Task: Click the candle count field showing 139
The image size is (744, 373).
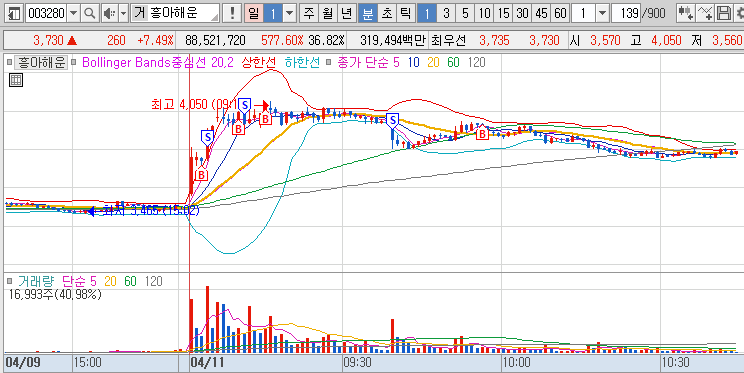Action: (626, 13)
